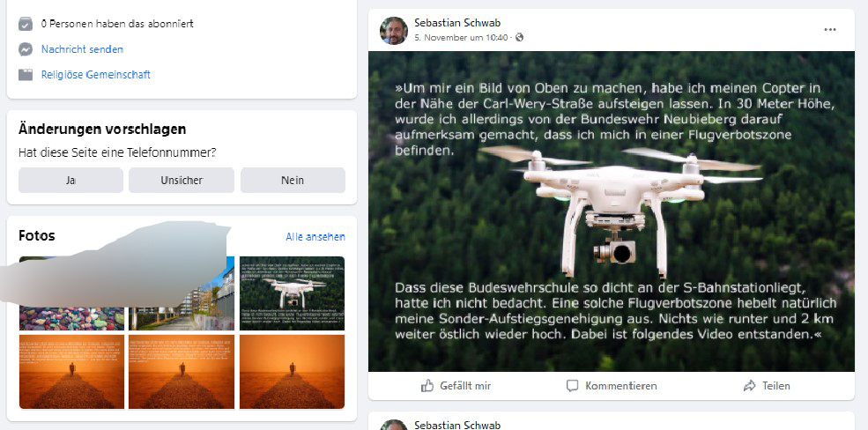Open the 5. November um 10:40 timestamp

[461, 38]
